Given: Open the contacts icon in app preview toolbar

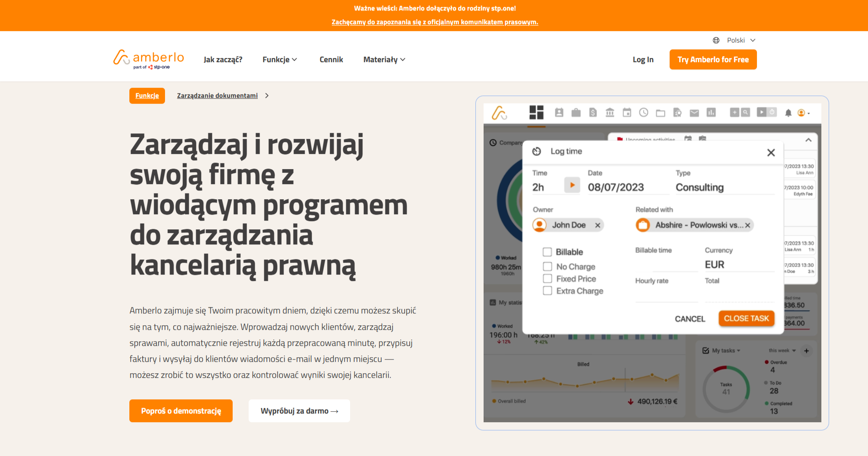Looking at the screenshot, I should [559, 112].
